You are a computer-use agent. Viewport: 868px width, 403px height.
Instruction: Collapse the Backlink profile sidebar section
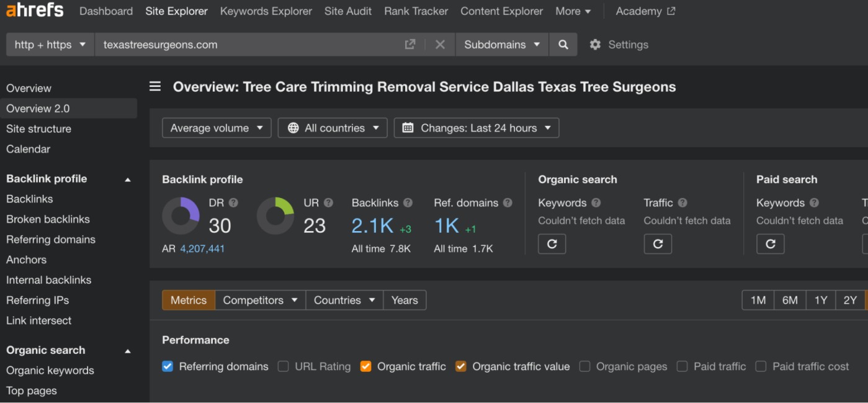[128, 179]
